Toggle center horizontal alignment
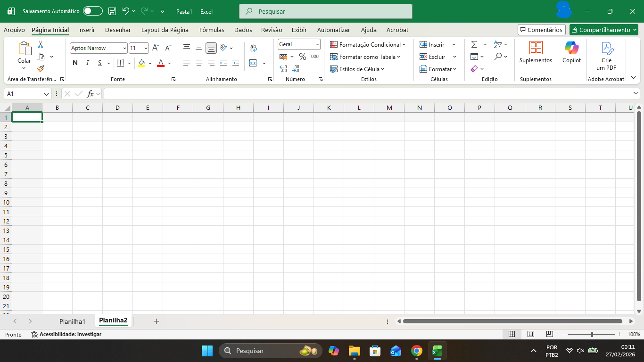The height and width of the screenshot is (362, 644). coord(199,63)
